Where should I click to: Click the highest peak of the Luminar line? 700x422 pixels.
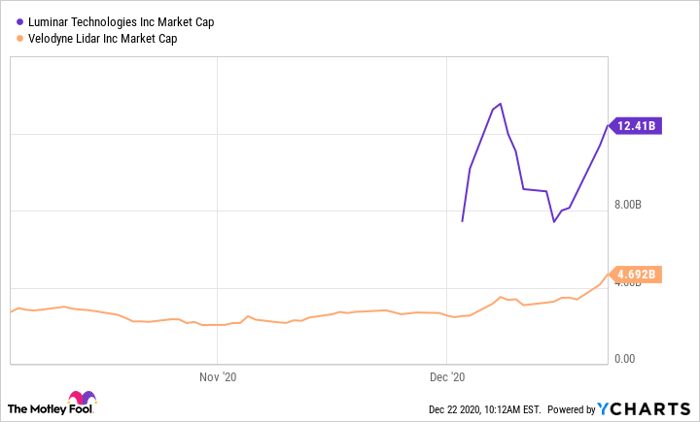pos(500,103)
